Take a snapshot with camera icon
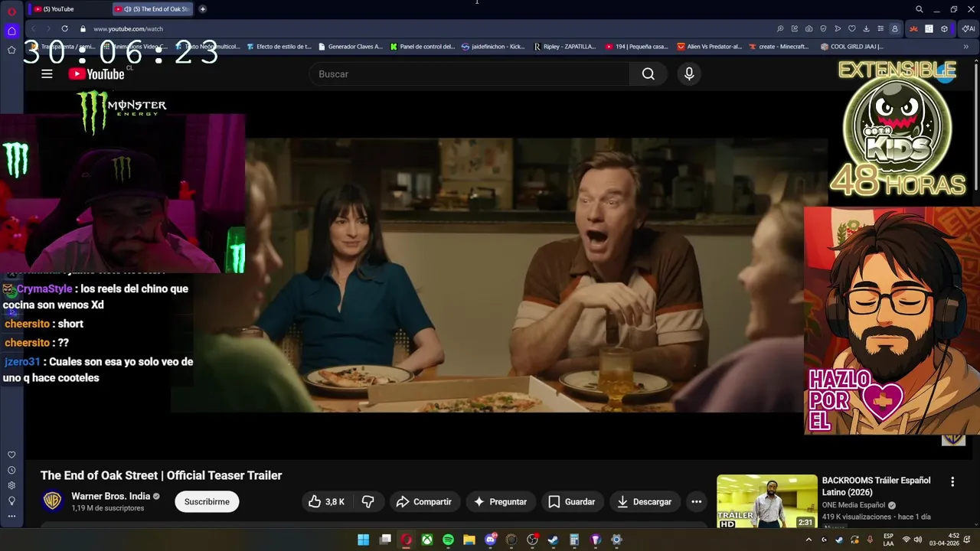 [808, 28]
